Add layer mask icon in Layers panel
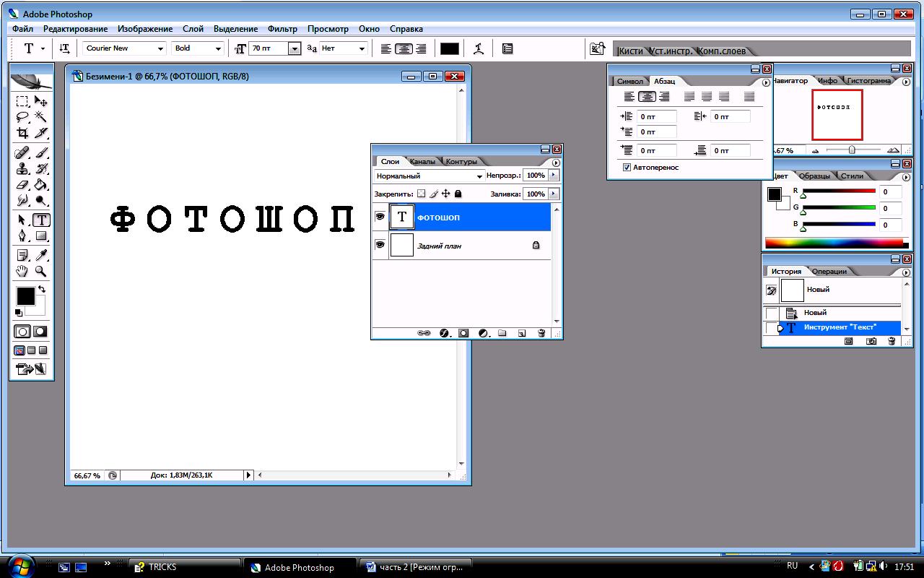Screen dimensions: 924x578 click(463, 333)
